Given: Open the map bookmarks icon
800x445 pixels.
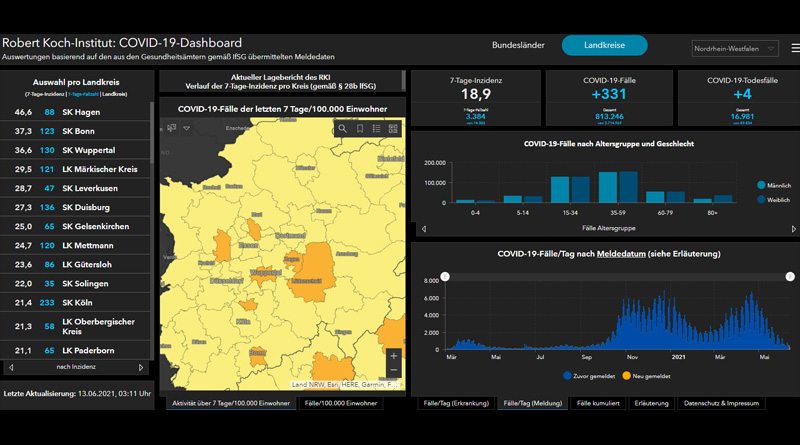Looking at the screenshot, I should (x=360, y=129).
